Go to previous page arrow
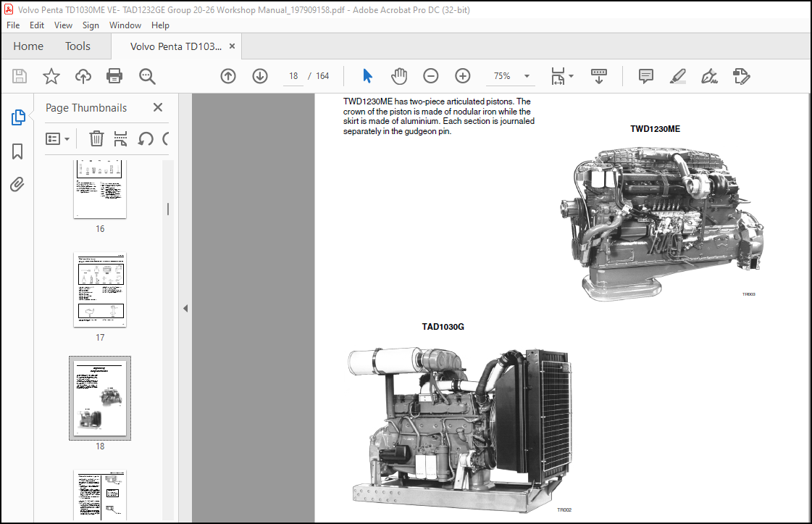The height and width of the screenshot is (524, 812). pyautogui.click(x=228, y=76)
